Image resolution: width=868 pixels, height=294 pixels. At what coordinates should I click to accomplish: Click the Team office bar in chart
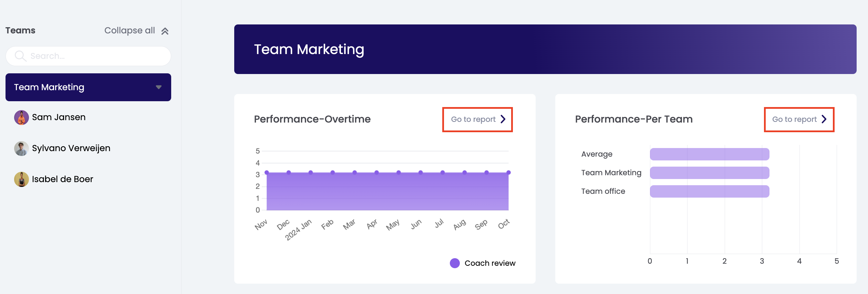coord(709,191)
